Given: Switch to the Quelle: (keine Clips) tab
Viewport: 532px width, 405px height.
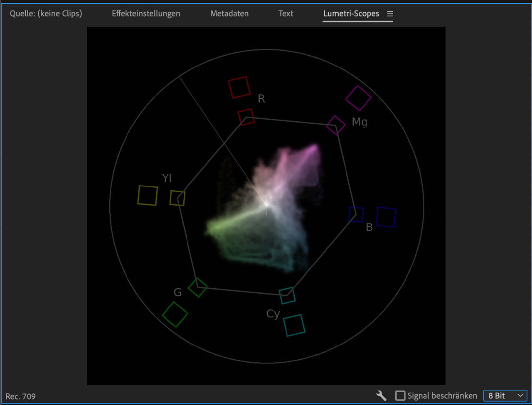Looking at the screenshot, I should (x=46, y=13).
